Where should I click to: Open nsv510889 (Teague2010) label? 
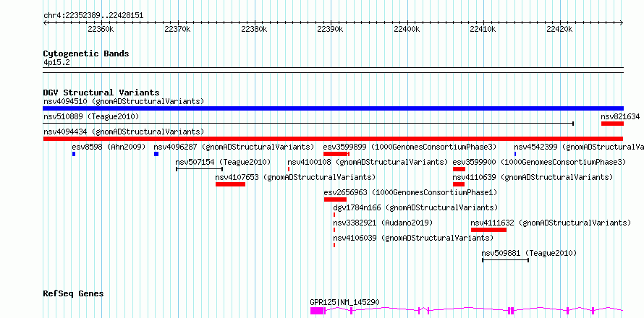[x=91, y=116]
